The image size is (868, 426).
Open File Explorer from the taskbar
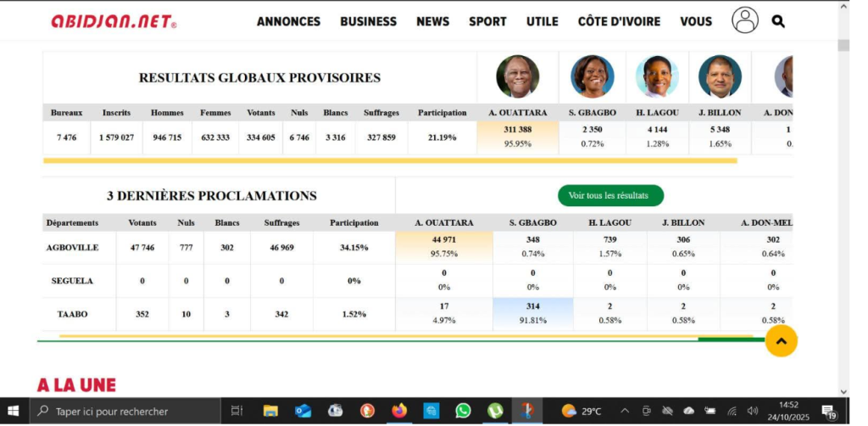[270, 411]
